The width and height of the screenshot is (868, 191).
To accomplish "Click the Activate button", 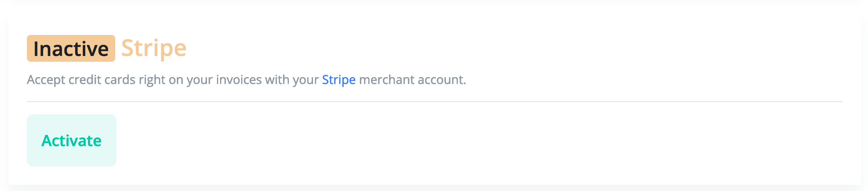I will (71, 140).
